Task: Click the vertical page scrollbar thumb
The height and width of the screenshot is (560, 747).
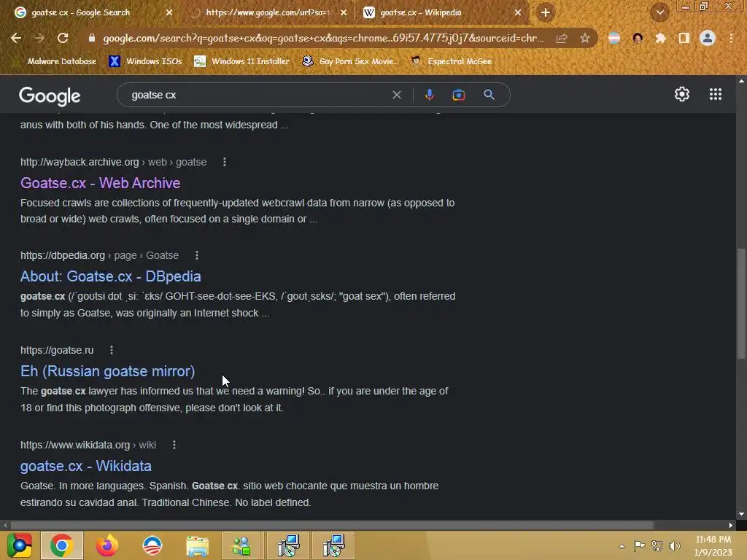Action: point(741,303)
